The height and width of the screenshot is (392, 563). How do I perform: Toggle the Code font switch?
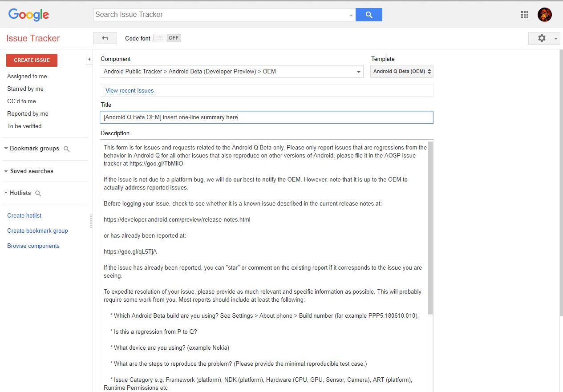pos(167,38)
